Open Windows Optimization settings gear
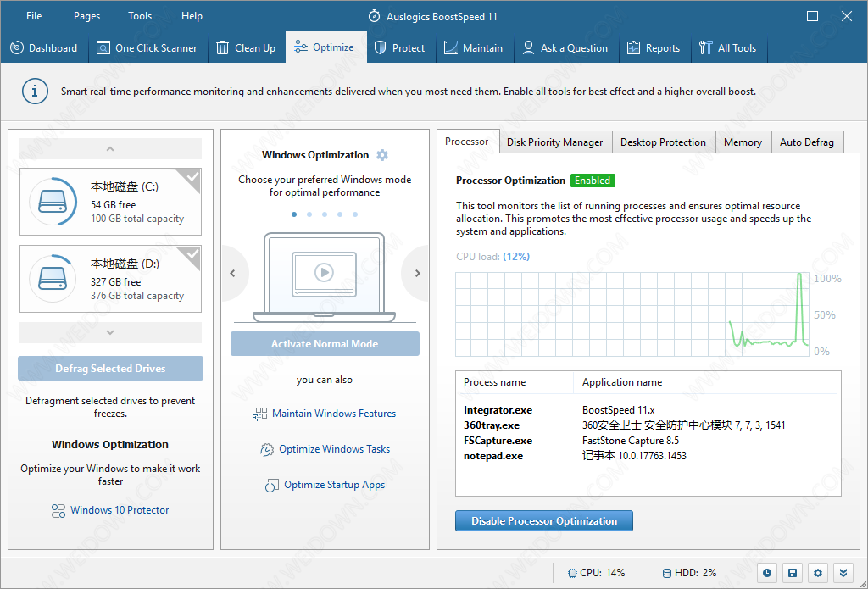This screenshot has width=868, height=589. (x=382, y=155)
